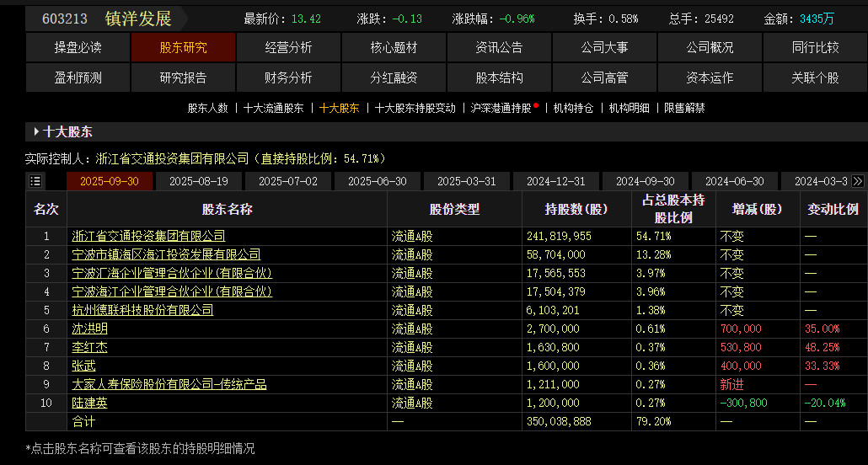Screen dimensions: 868x465
Task: Click 大家人寿保险股份有限公司-传统产品 link
Action: coord(169,385)
